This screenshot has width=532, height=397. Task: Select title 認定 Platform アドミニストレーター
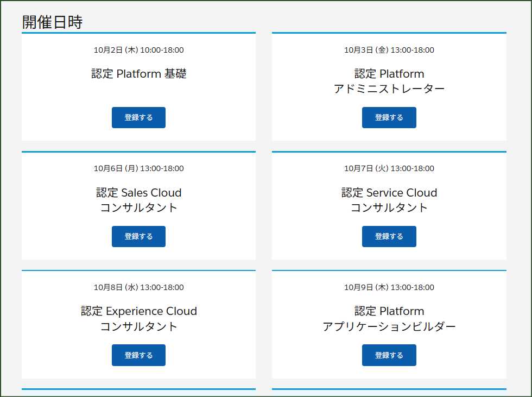tap(389, 81)
